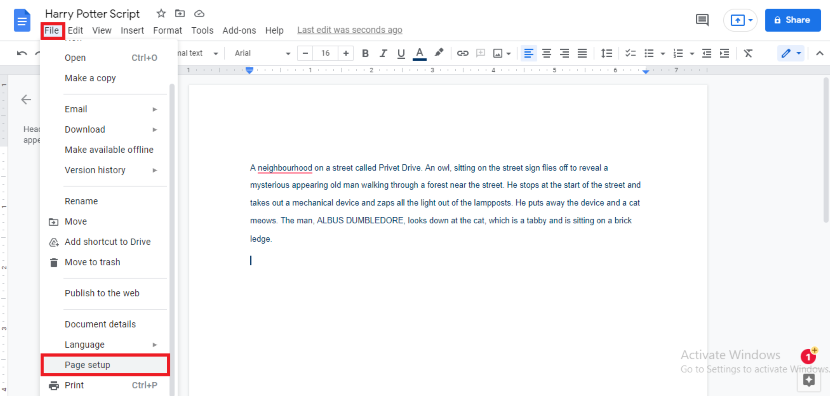Clear formatting with the Tx icon
This screenshot has width=830, height=396.
(747, 53)
